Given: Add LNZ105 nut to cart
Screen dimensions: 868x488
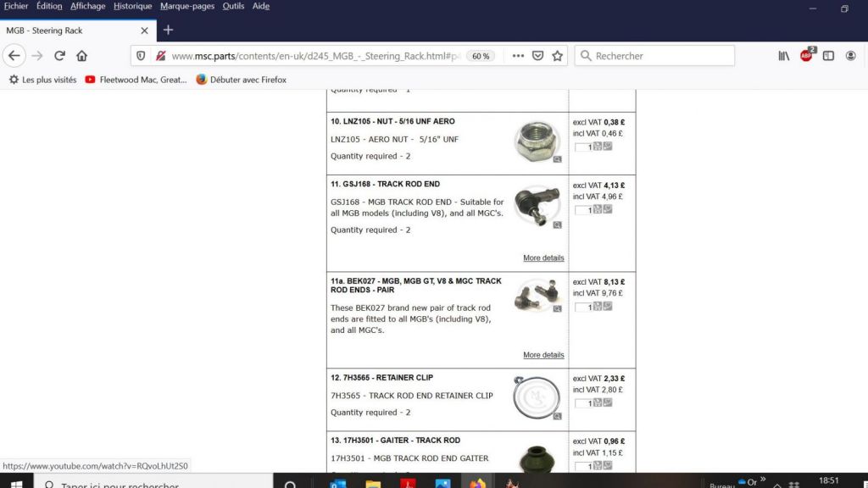Looking at the screenshot, I should point(598,146).
